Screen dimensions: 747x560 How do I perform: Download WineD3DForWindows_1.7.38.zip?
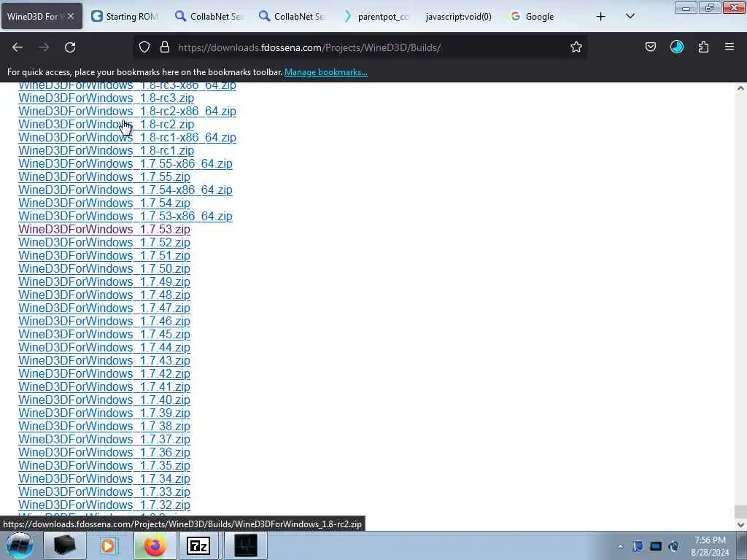[x=104, y=426]
